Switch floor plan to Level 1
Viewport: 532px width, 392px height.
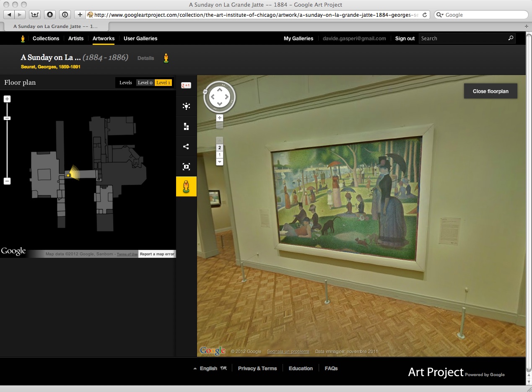(163, 83)
